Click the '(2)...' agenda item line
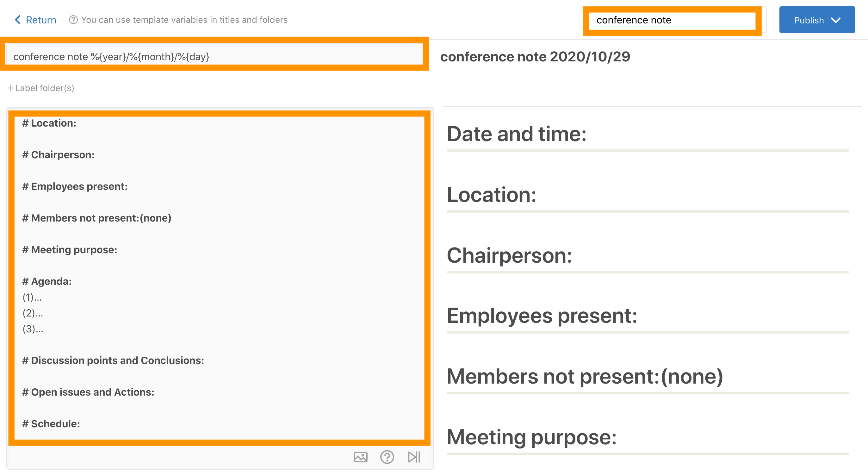Image resolution: width=868 pixels, height=476 pixels. 33,313
